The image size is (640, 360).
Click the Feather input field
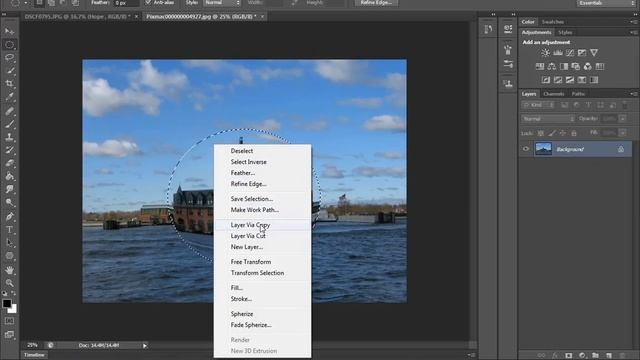point(126,3)
